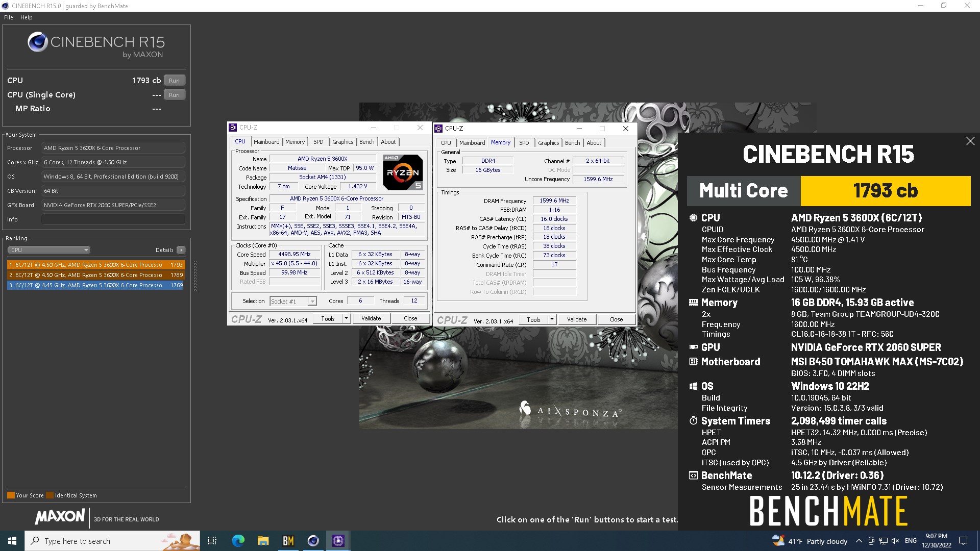Click the BenchMate Motherboard section icon

point(693,362)
